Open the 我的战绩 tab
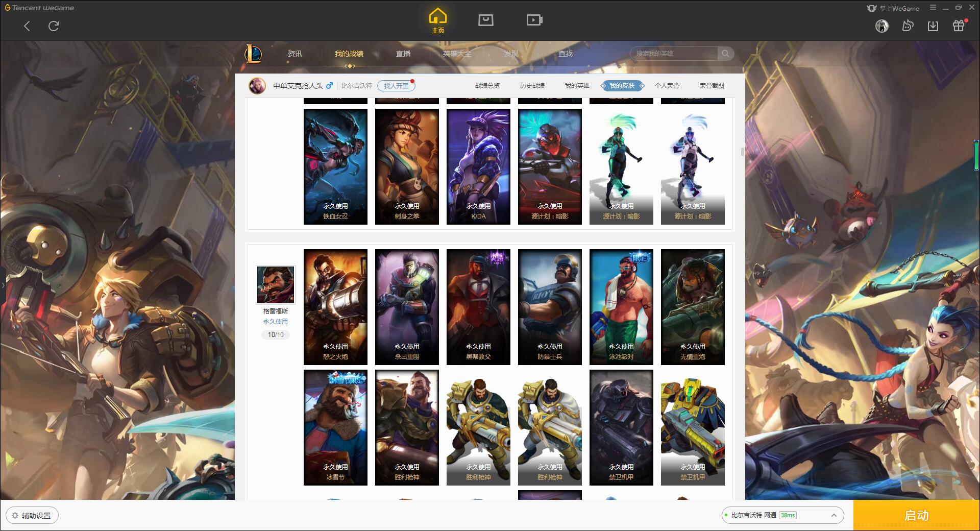Image resolution: width=980 pixels, height=531 pixels. [x=349, y=54]
